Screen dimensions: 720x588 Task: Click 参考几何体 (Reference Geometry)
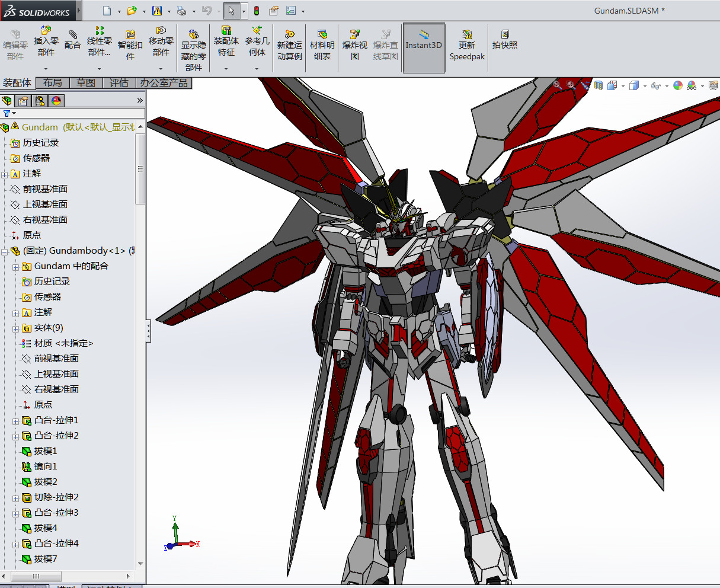coord(257,40)
